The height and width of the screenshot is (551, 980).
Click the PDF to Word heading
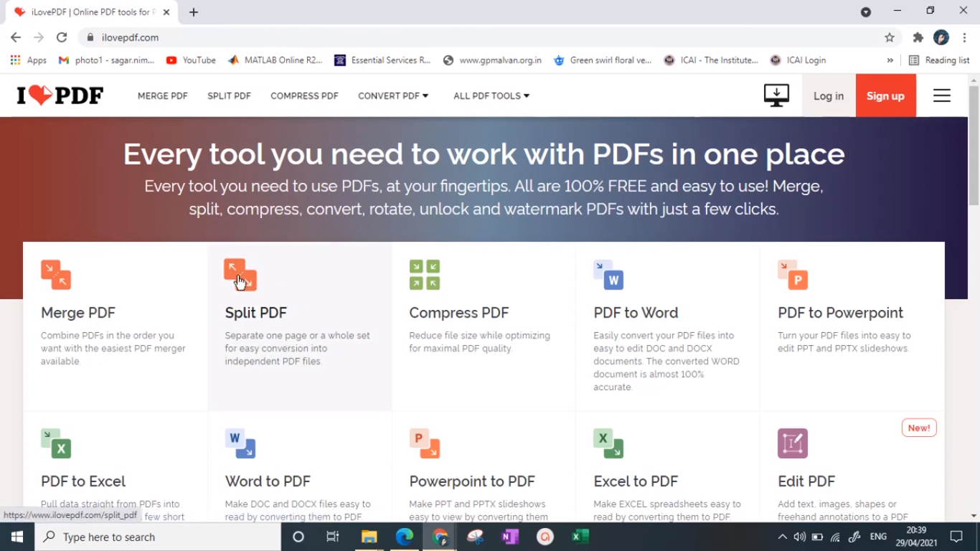coord(636,313)
